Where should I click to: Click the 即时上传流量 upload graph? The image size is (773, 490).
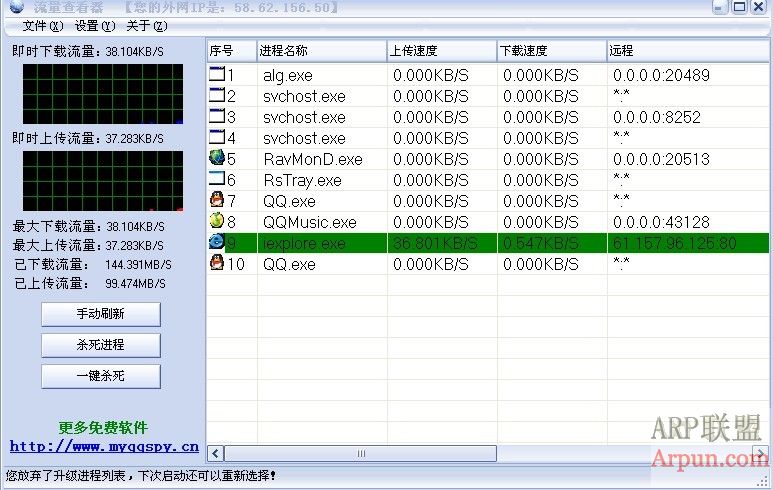pyautogui.click(x=103, y=181)
